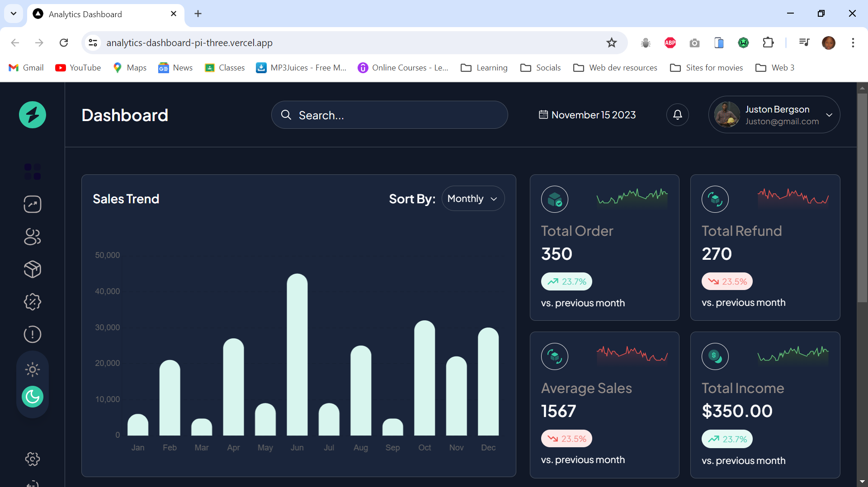The height and width of the screenshot is (487, 868).
Task: Open the Web 3 bookmarks folder
Action: [x=775, y=68]
